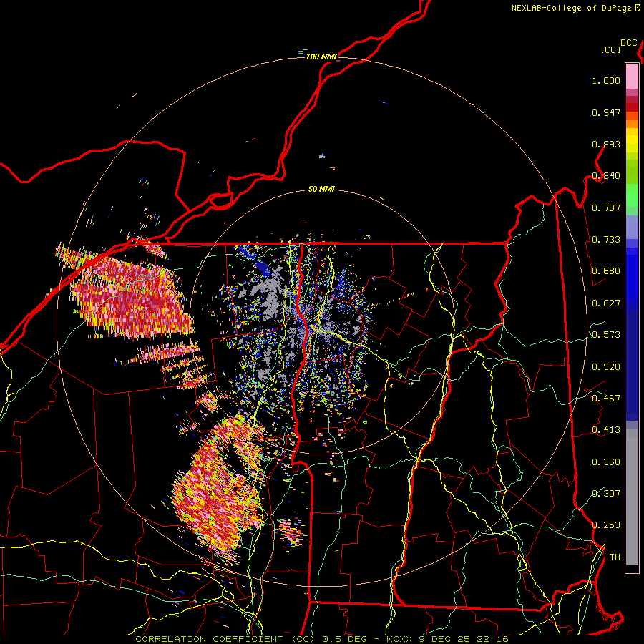Pick the bright green swatch on the color bar

click(x=632, y=195)
